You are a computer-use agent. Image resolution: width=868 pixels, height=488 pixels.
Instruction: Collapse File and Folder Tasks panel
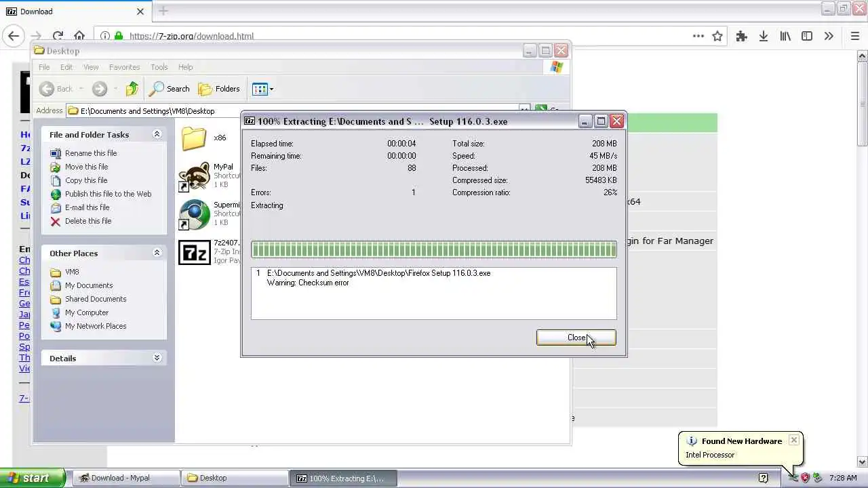[157, 134]
